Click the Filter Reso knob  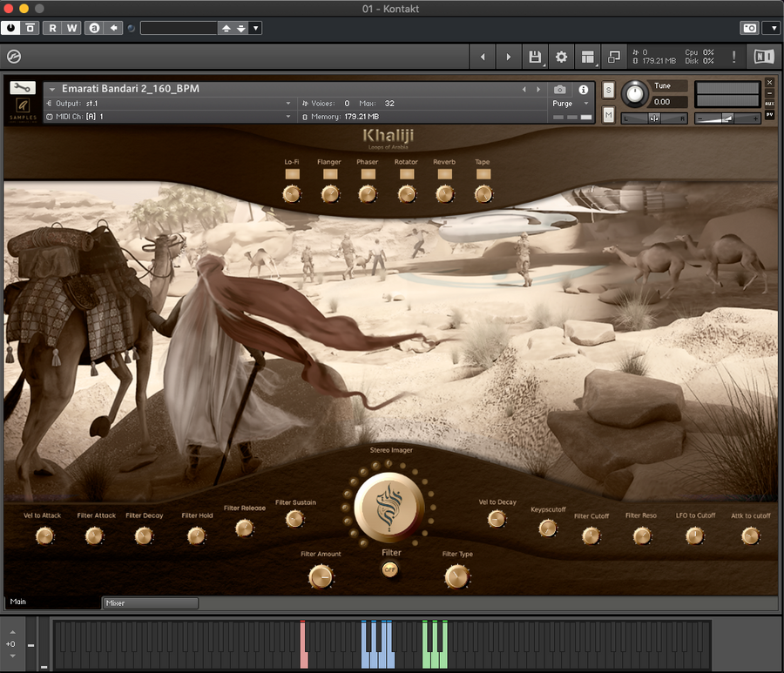coord(641,536)
